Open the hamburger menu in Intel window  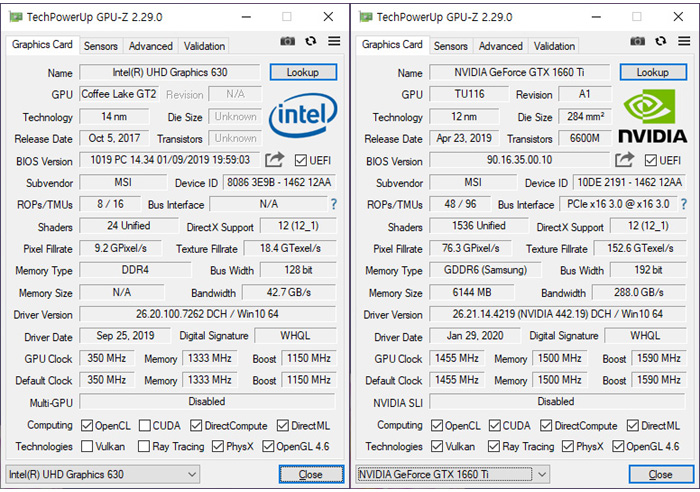[334, 41]
